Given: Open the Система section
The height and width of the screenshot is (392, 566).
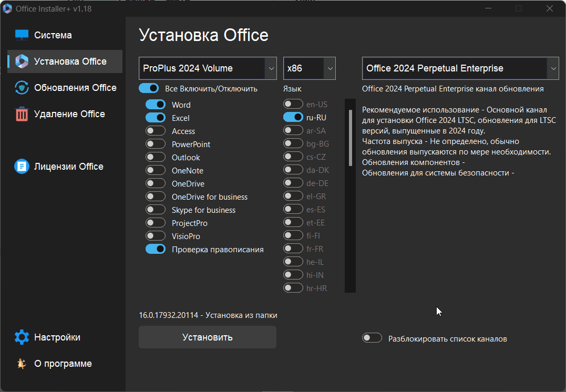Looking at the screenshot, I should (x=65, y=35).
